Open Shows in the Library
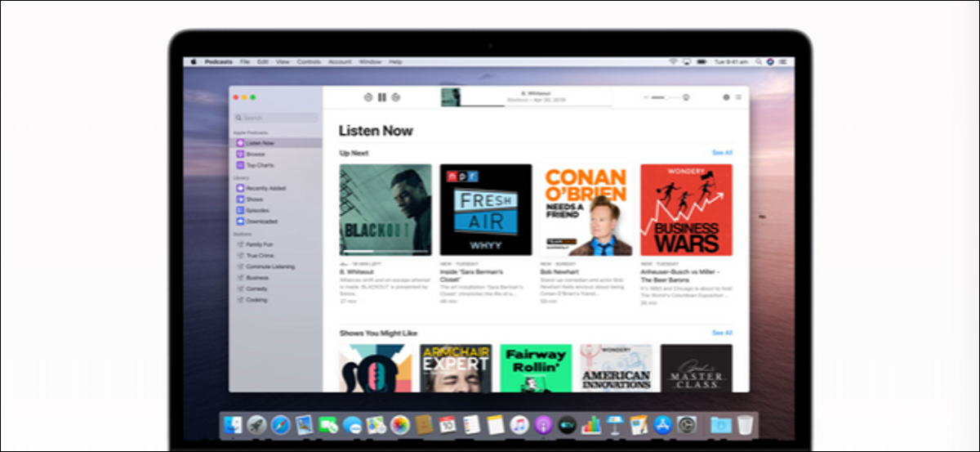The width and height of the screenshot is (980, 452). click(x=276, y=199)
